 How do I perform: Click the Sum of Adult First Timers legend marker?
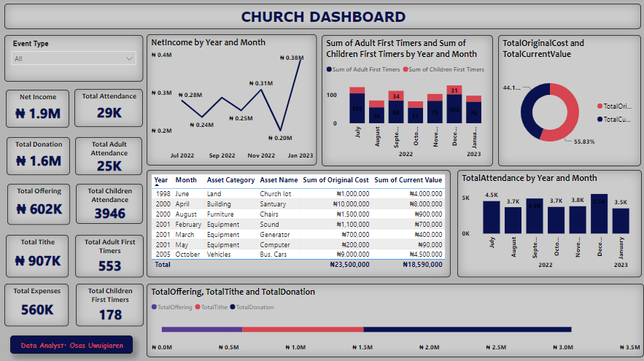[x=330, y=70]
